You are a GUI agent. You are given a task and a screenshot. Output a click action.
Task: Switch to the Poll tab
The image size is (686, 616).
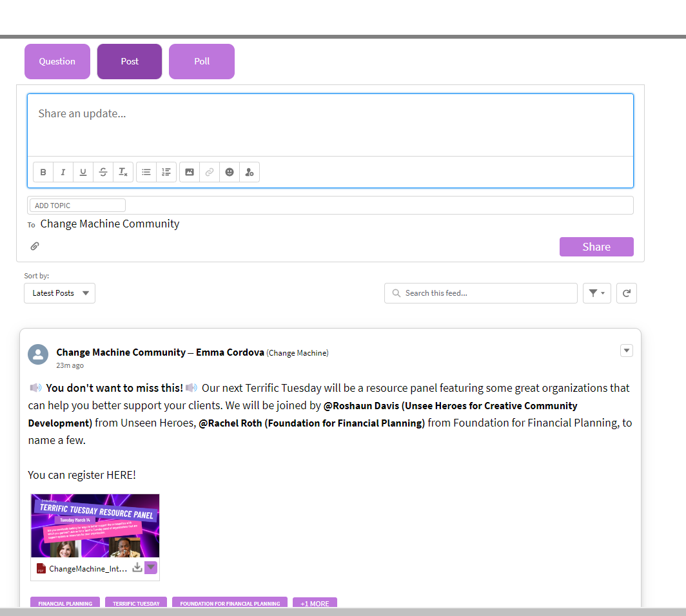tap(202, 62)
